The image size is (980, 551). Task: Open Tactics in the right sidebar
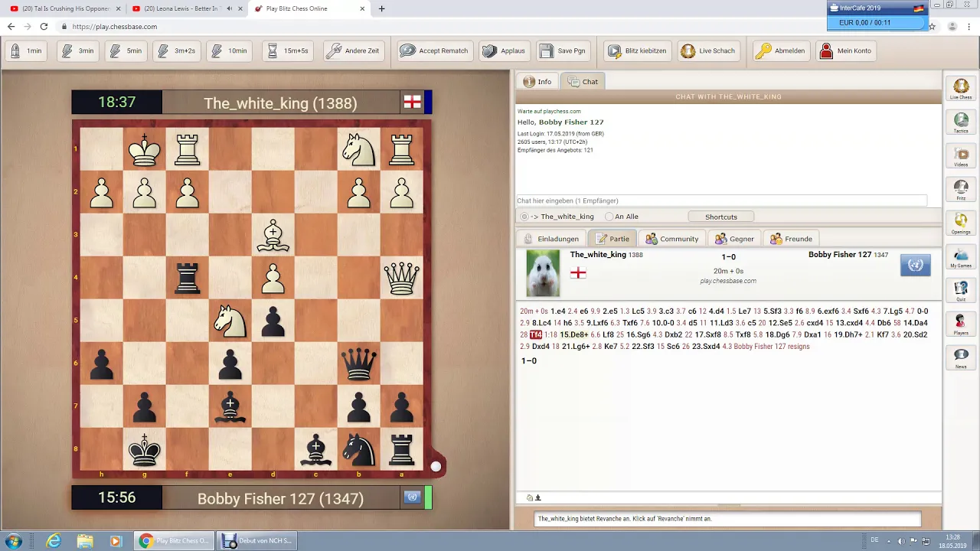tap(961, 122)
